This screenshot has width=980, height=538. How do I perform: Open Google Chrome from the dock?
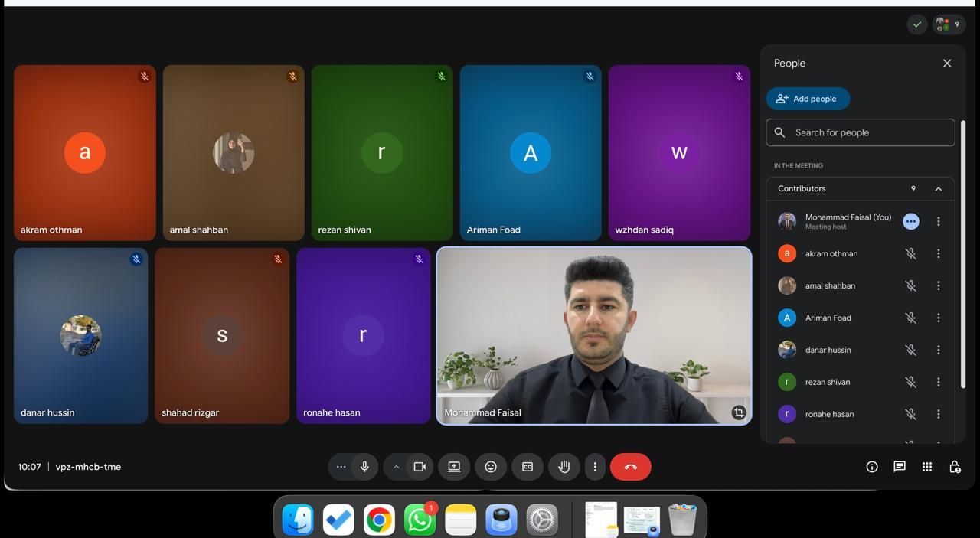click(378, 519)
